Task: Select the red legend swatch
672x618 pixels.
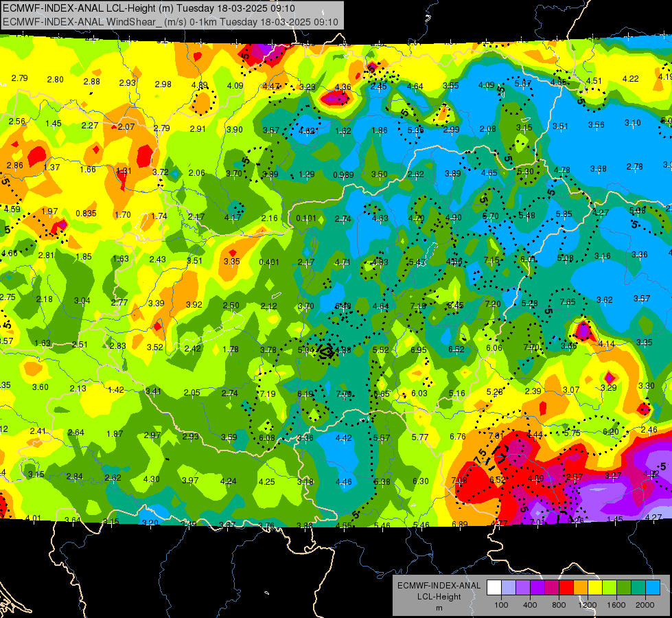Action: (566, 588)
